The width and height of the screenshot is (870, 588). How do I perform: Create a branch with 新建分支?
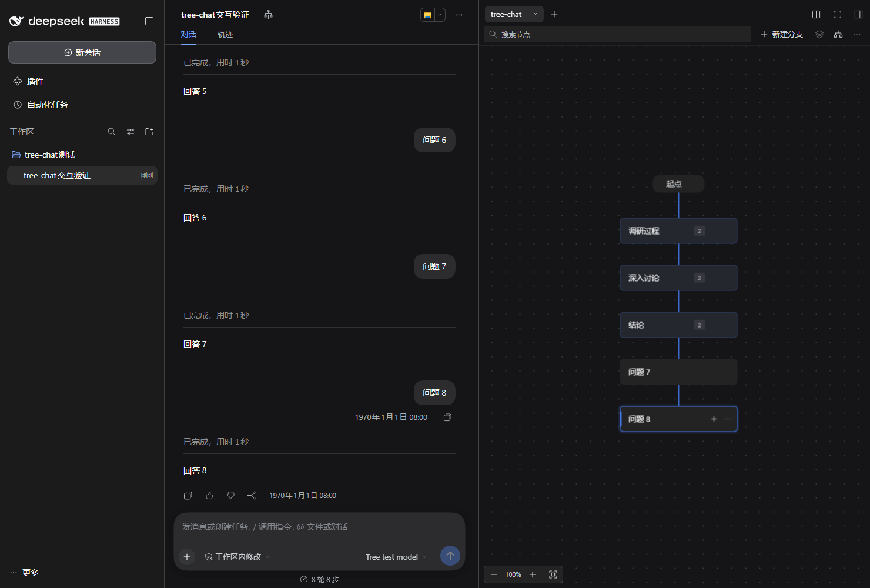[782, 34]
